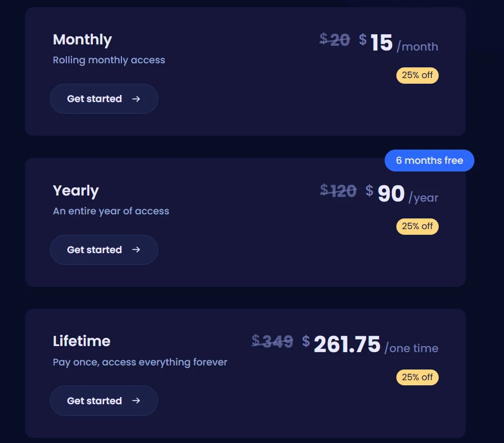The height and width of the screenshot is (443, 504).
Task: Tap the 25% off badge on Lifetime plan
Action: (x=417, y=377)
